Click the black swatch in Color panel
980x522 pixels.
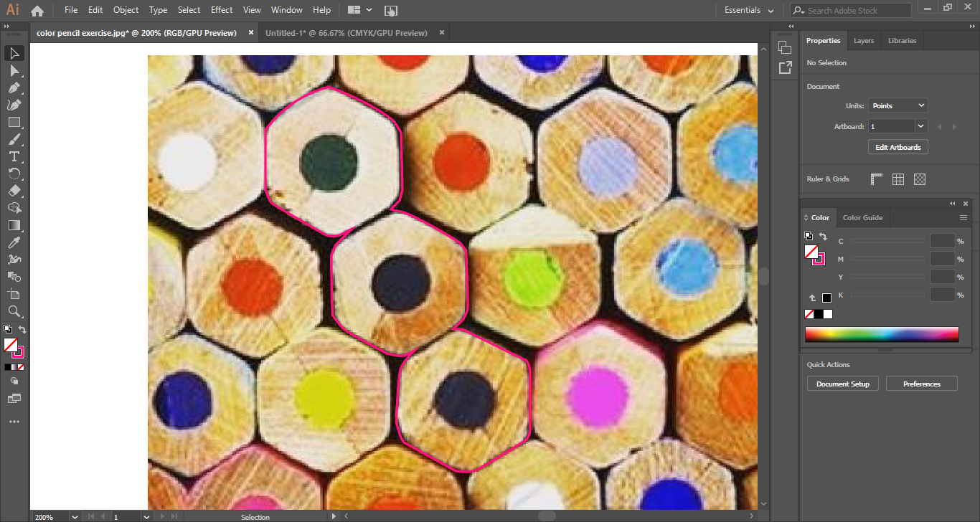click(819, 314)
